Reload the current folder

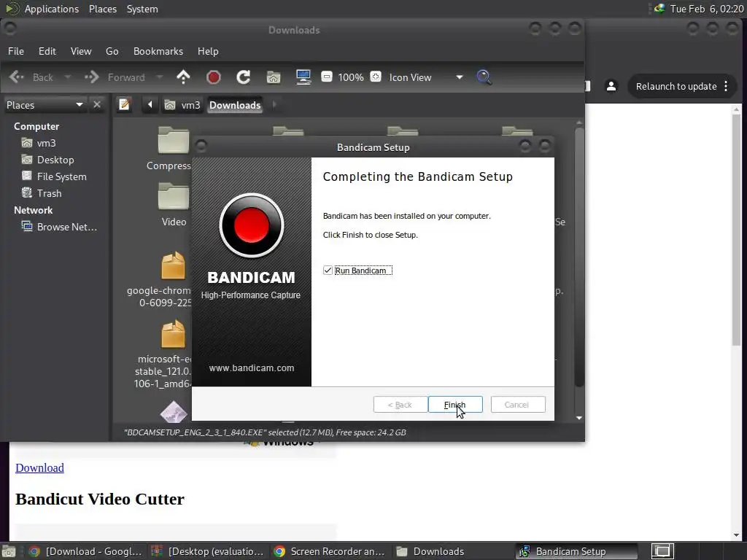coord(244,77)
